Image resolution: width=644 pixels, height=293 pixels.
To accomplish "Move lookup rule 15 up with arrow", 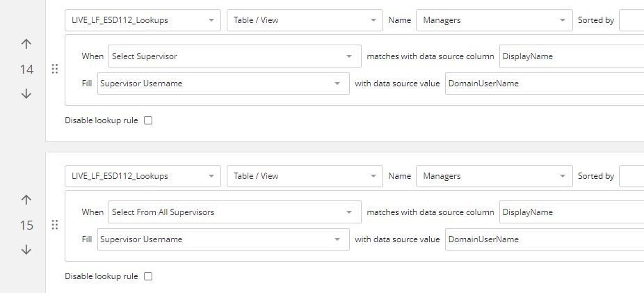I will click(x=26, y=200).
